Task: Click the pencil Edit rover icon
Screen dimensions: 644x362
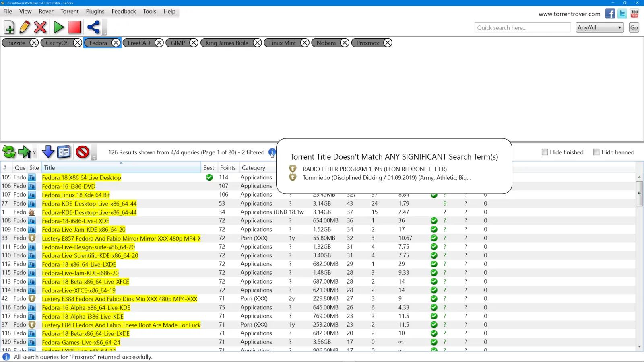Action: pos(25,27)
